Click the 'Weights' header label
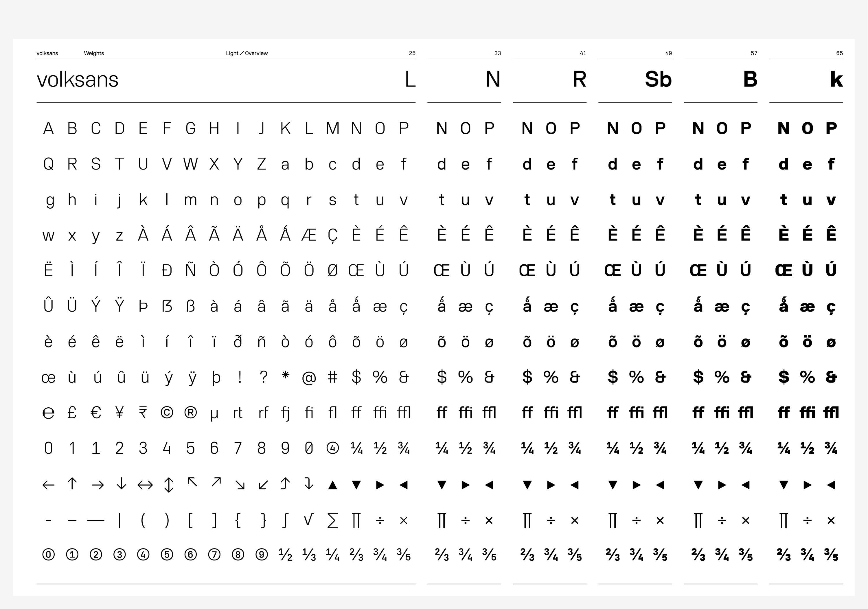 click(x=94, y=53)
